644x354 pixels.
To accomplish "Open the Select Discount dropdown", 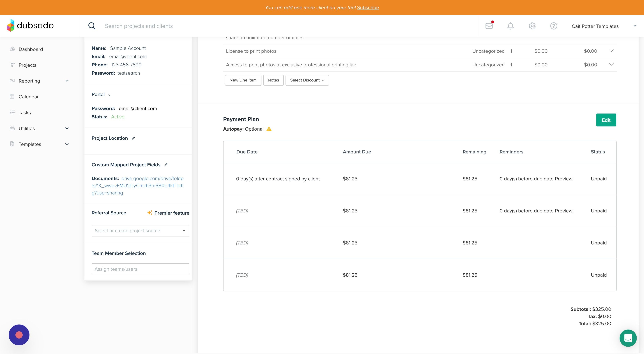I will click(307, 80).
